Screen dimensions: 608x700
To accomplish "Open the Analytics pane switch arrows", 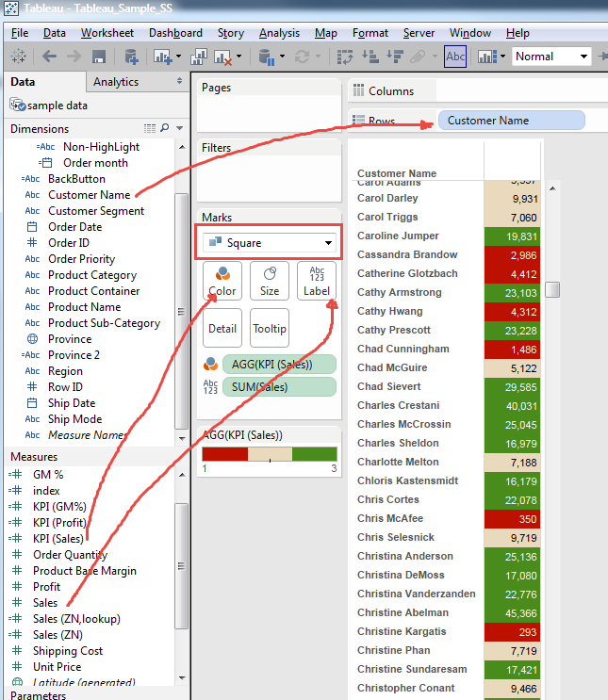I will pyautogui.click(x=179, y=81).
